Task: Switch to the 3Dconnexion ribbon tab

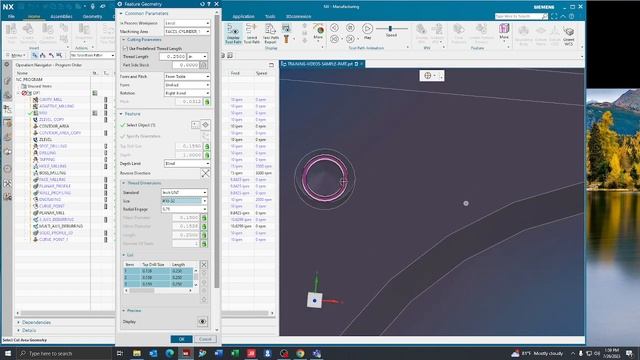Action: pos(298,16)
